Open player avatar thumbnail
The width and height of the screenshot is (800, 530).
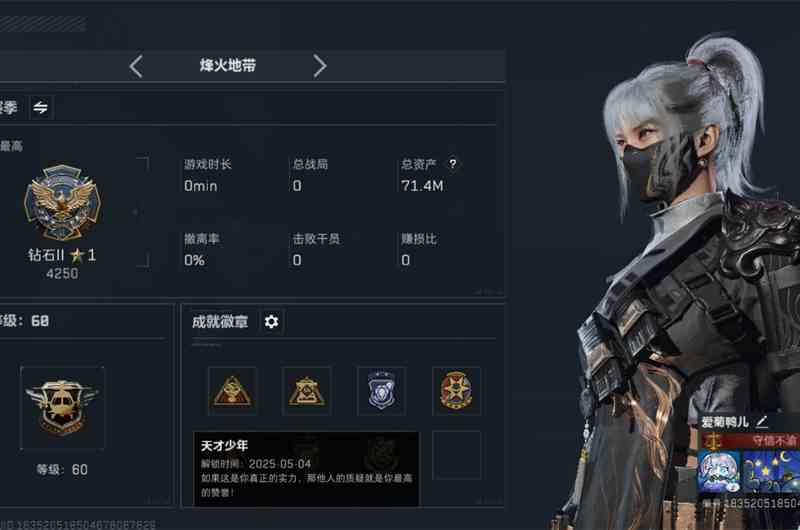tap(719, 471)
